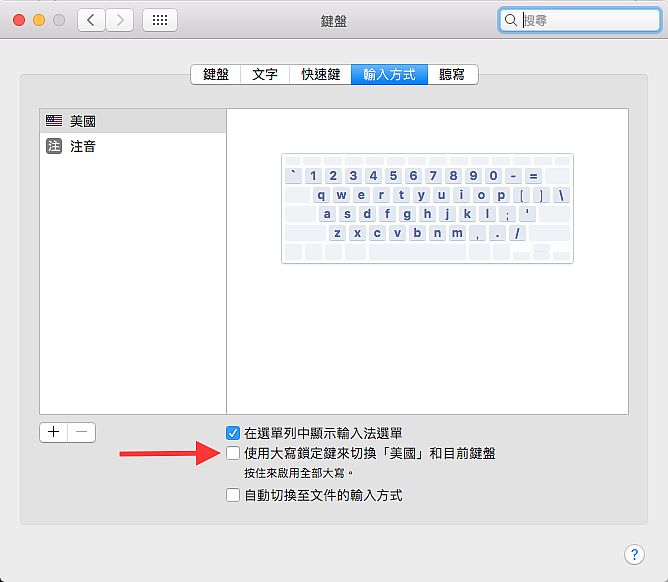Click the 注 icon beside 注音
668x582 pixels.
point(54,146)
